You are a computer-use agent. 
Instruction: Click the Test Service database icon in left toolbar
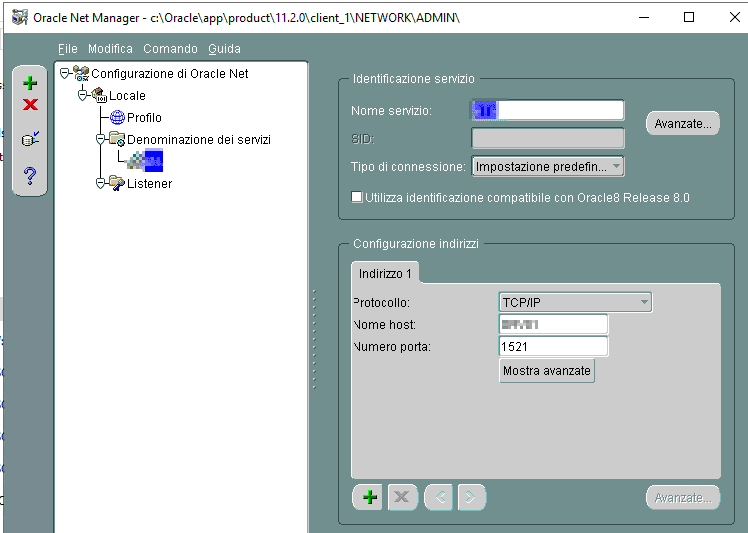[x=30, y=139]
